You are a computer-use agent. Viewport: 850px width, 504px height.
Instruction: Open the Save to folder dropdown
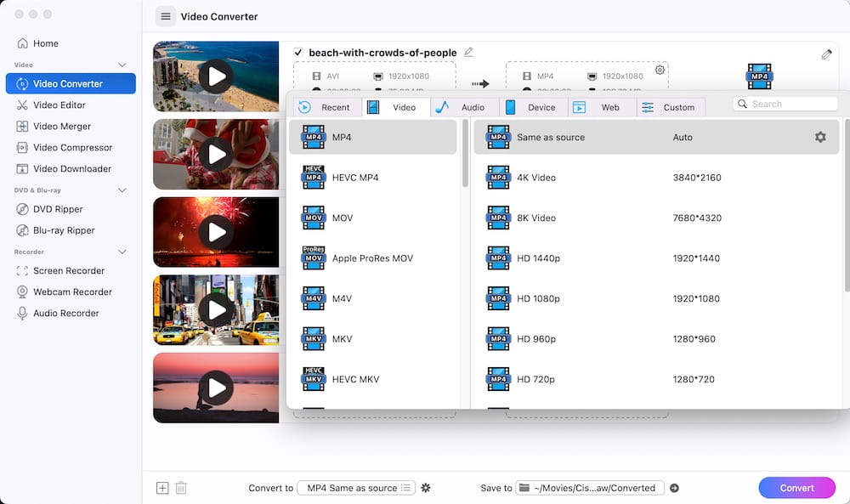coord(589,488)
